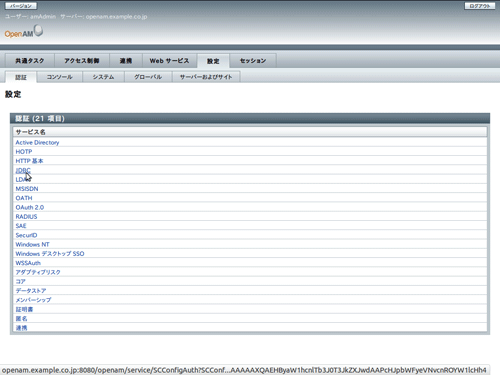Click the バージョン button
Image resolution: width=500 pixels, height=375 pixels.
[21, 6]
